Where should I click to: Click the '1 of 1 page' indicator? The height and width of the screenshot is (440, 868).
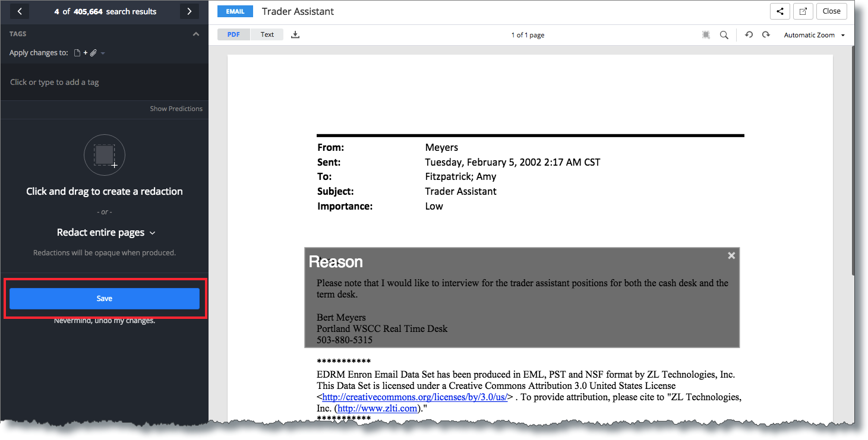pos(528,35)
